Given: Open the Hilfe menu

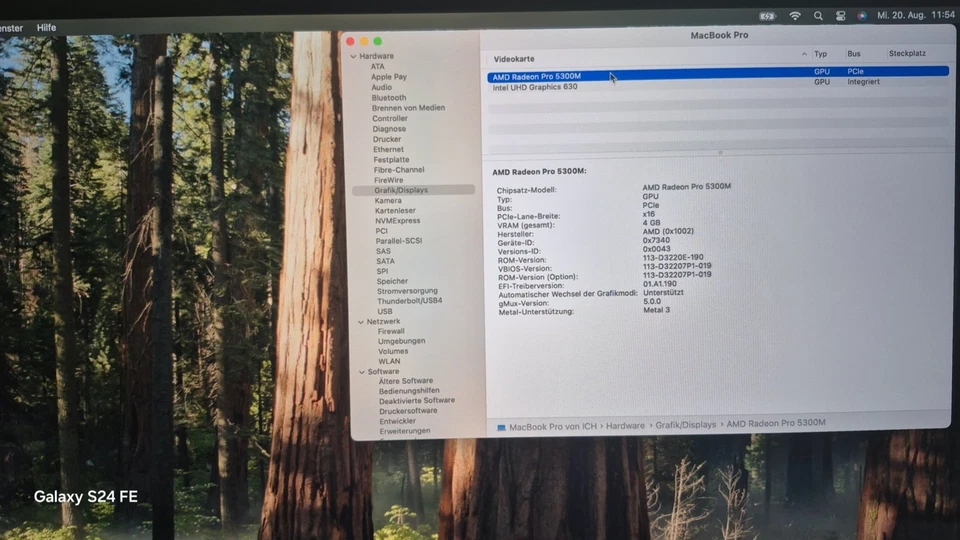Looking at the screenshot, I should [x=47, y=28].
